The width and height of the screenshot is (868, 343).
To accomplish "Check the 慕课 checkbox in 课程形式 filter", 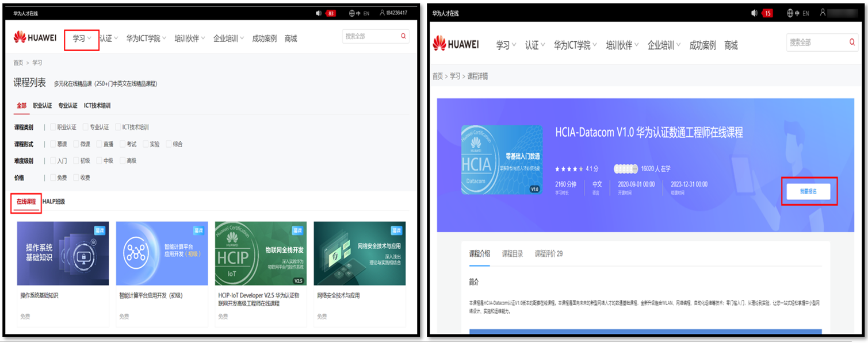I will (53, 144).
